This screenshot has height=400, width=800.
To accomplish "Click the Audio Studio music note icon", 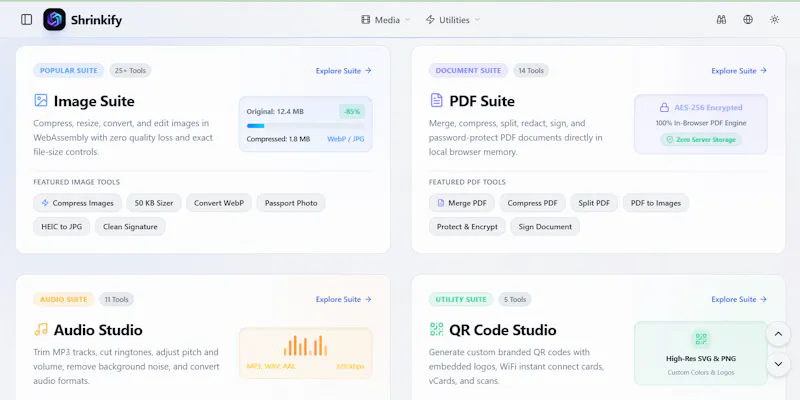I will [41, 329].
